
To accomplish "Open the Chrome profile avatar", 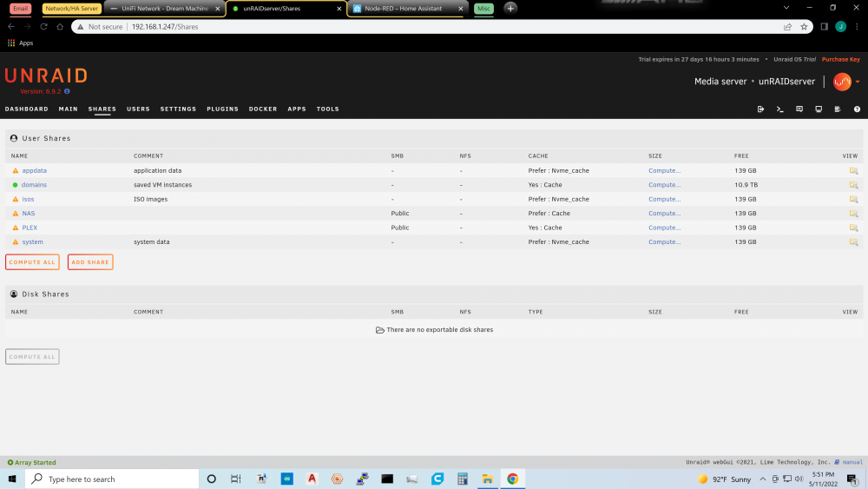I will click(x=840, y=27).
